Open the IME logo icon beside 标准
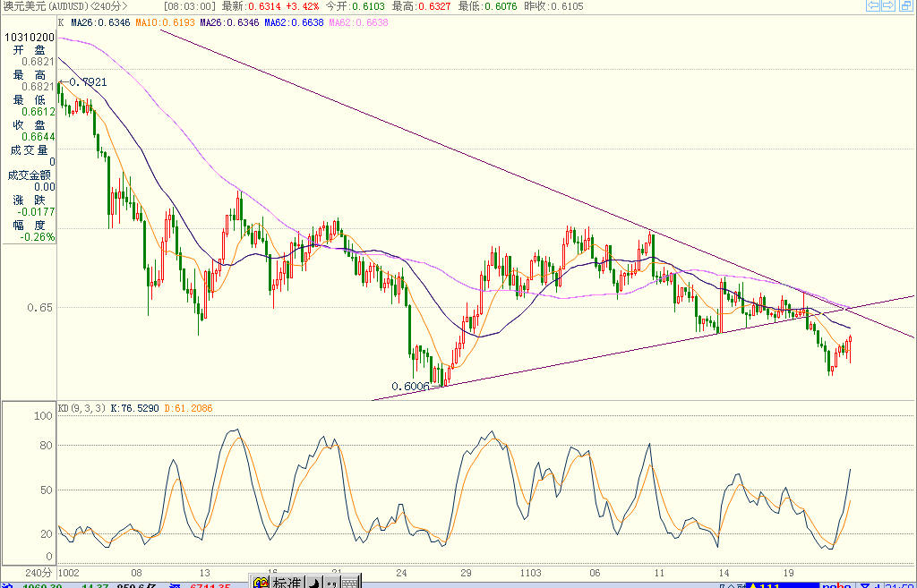The height and width of the screenshot is (588, 917). (261, 582)
